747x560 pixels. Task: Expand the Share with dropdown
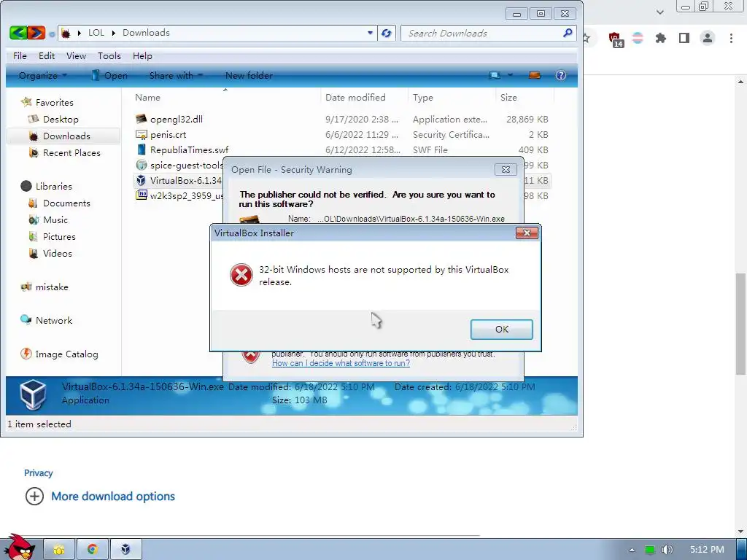(176, 75)
